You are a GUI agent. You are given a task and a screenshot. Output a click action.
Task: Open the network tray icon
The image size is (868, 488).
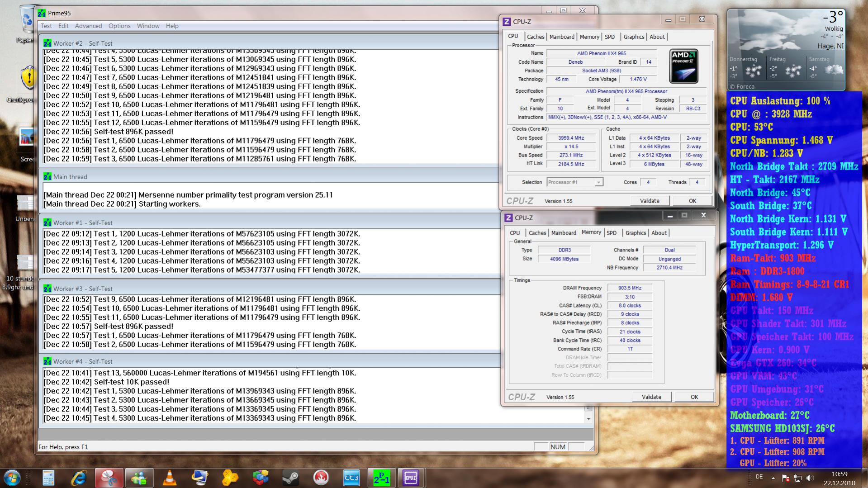(x=797, y=478)
